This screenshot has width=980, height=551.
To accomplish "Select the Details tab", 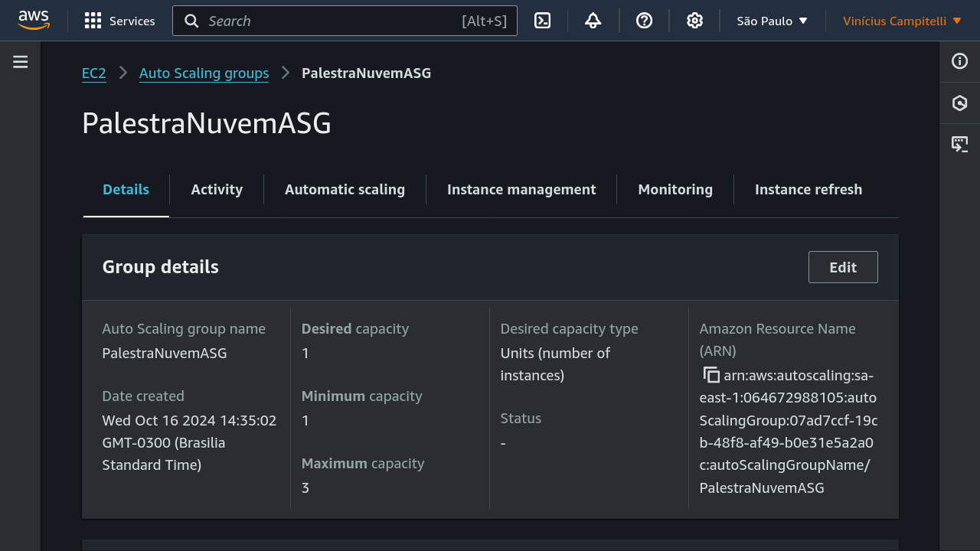I will (x=126, y=190).
